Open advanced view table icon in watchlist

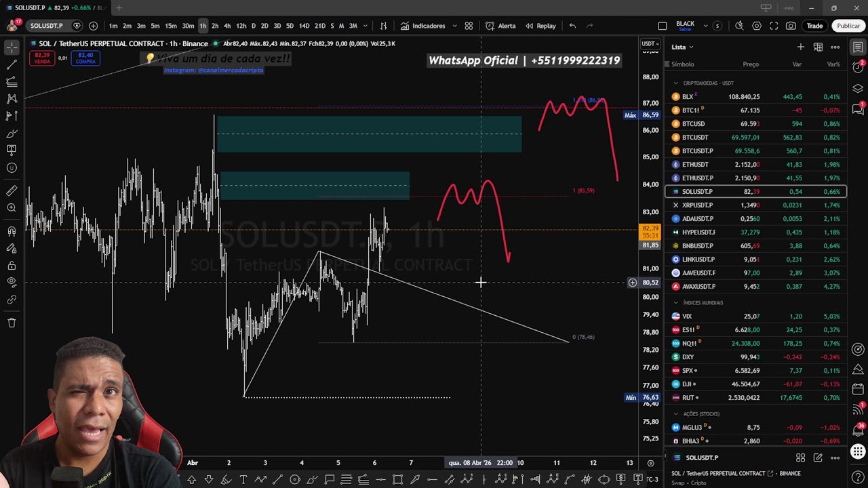tap(818, 47)
